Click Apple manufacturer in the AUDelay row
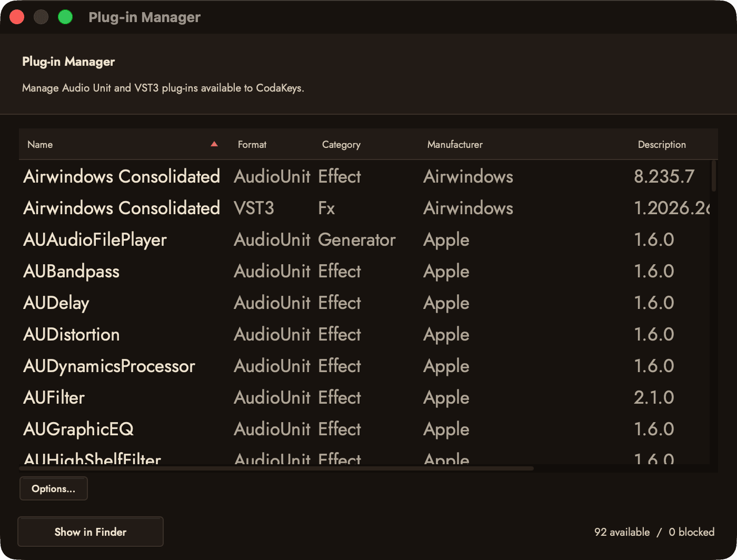The height and width of the screenshot is (560, 737). 446,304
